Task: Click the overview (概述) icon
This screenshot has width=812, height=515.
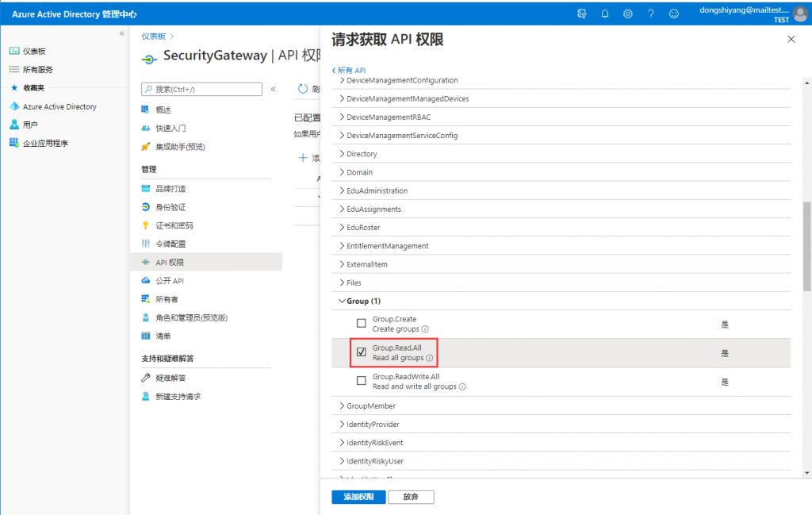Action: point(146,110)
